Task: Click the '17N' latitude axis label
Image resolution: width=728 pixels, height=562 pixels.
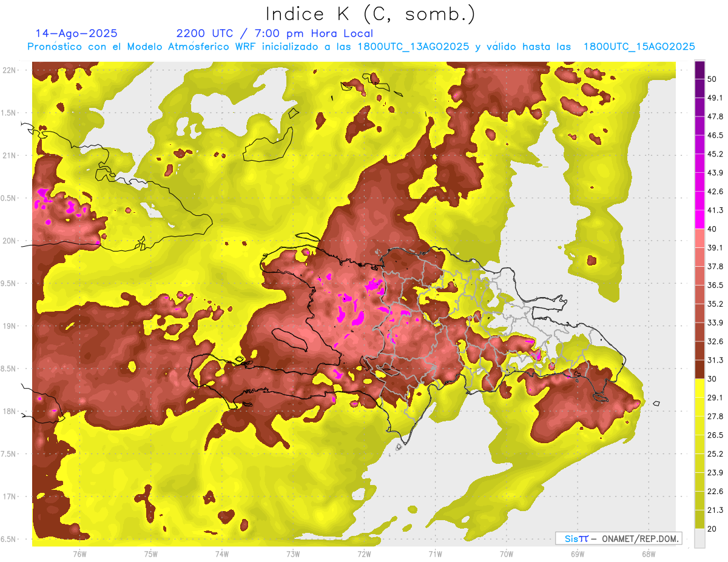Action: [x=9, y=497]
